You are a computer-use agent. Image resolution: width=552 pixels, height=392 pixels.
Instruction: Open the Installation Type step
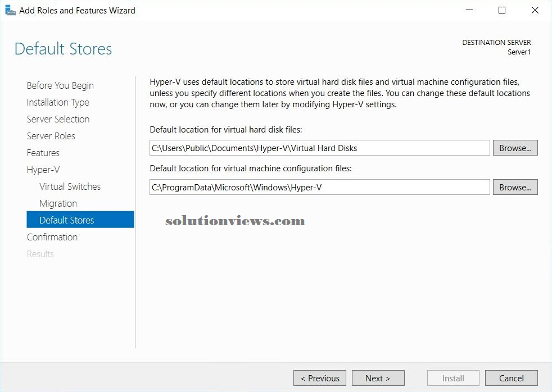pos(58,102)
